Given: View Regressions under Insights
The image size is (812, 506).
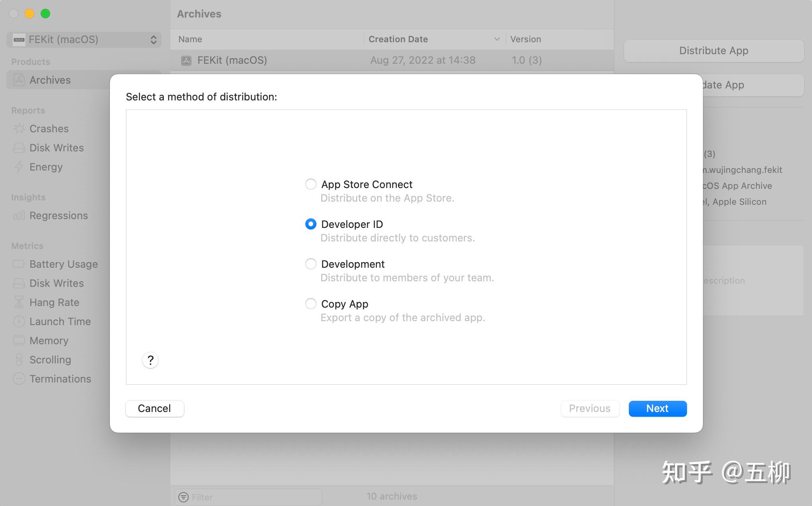Looking at the screenshot, I should [59, 216].
